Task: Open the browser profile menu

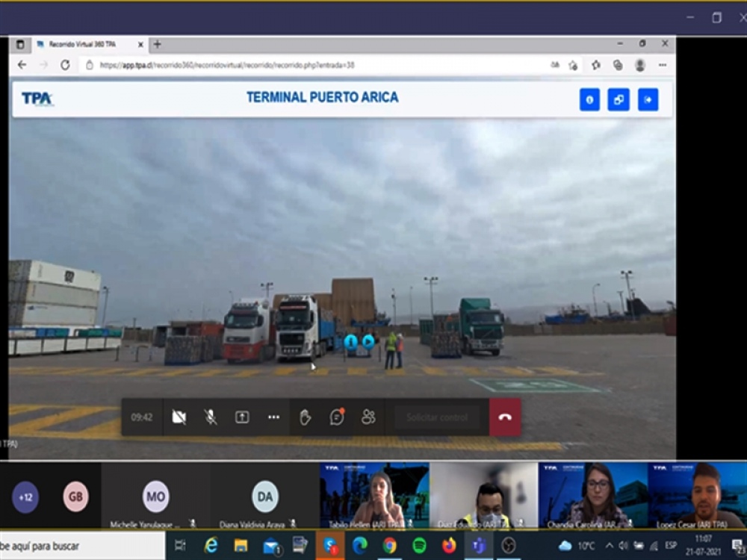Action: (640, 65)
